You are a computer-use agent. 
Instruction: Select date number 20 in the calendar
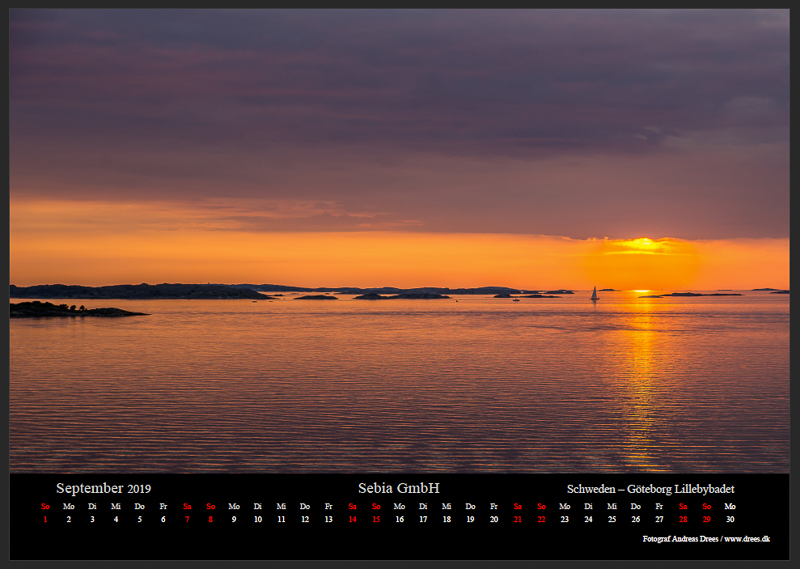tap(494, 519)
